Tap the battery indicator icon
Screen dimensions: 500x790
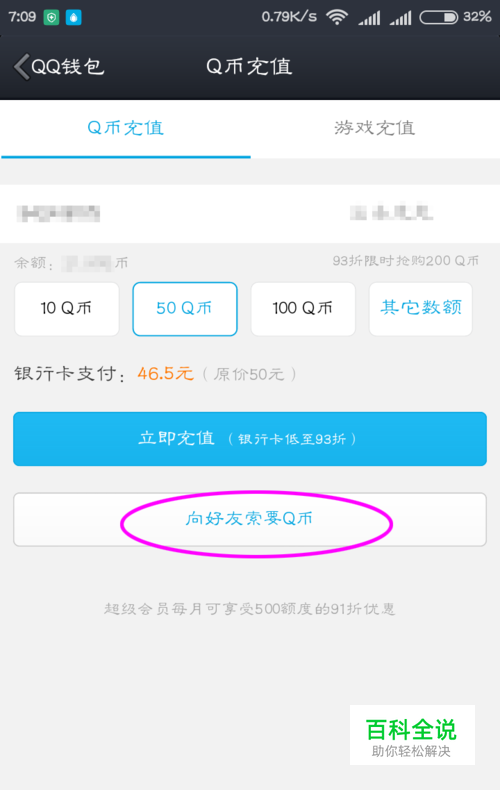coord(439,17)
